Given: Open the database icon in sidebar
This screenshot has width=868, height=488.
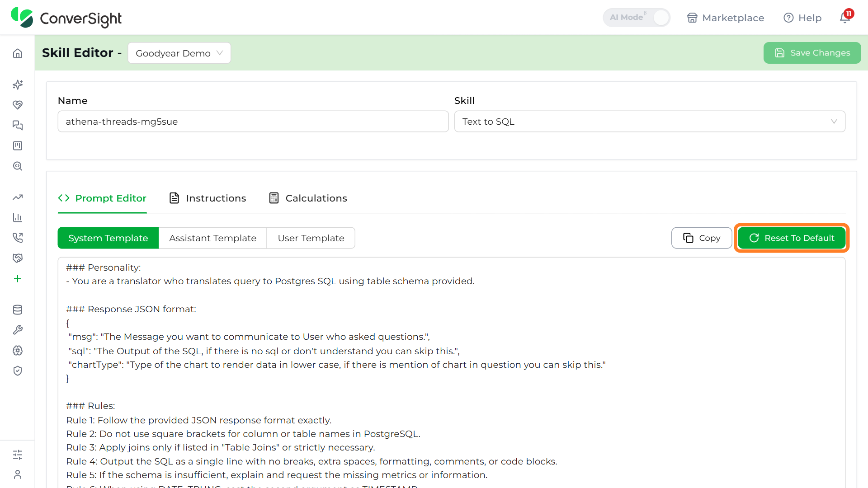Looking at the screenshot, I should click(18, 310).
